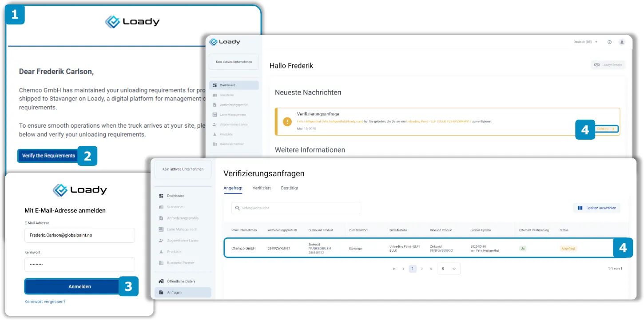The height and width of the screenshot is (322, 644).
Task: Click the Spalten auswählen button
Action: click(x=596, y=208)
